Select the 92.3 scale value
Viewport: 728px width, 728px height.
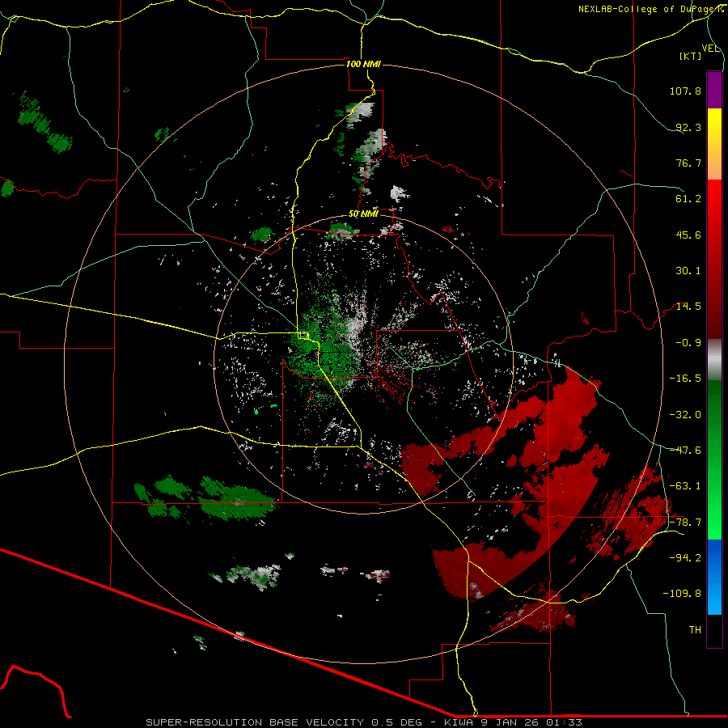click(688, 127)
